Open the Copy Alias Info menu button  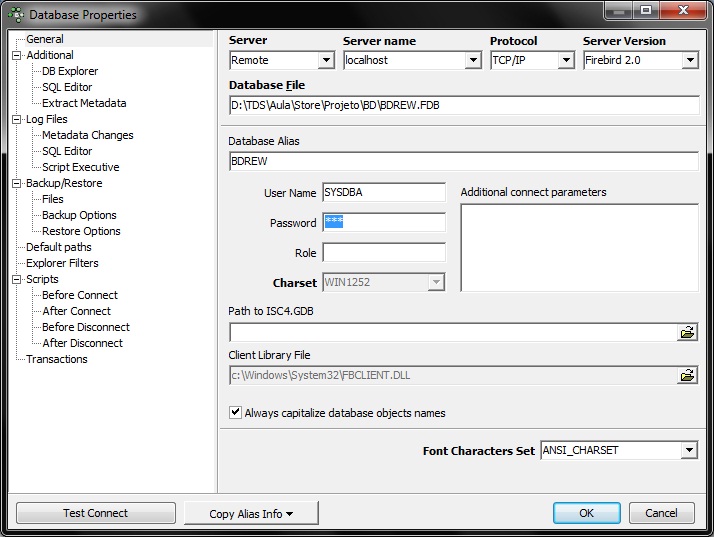coord(251,513)
